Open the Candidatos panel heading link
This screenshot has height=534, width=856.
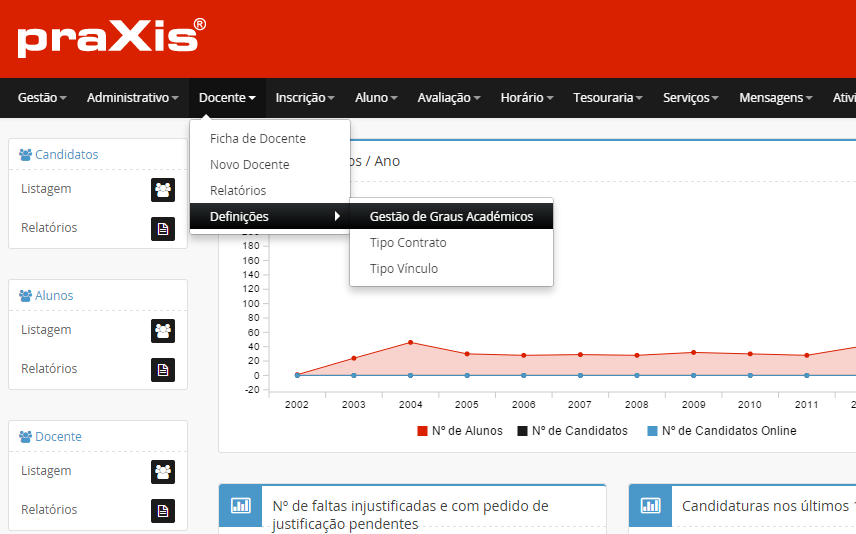pyautogui.click(x=66, y=155)
